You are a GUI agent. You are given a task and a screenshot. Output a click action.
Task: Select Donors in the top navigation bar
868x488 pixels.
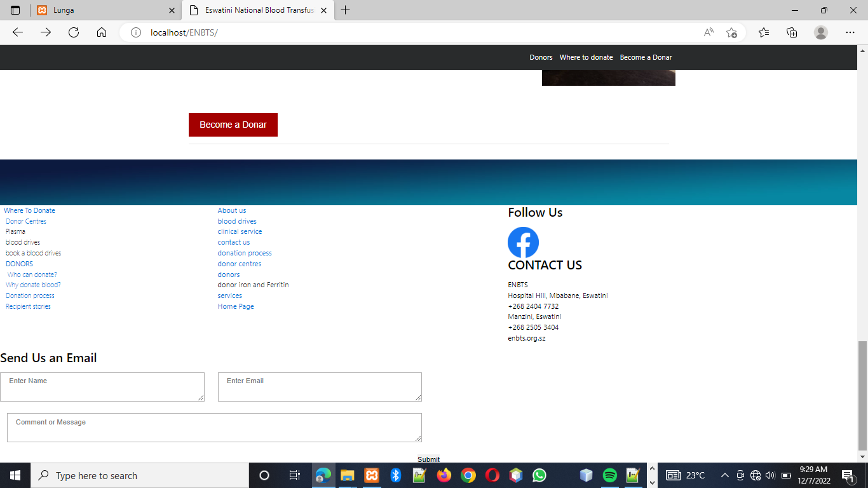541,57
